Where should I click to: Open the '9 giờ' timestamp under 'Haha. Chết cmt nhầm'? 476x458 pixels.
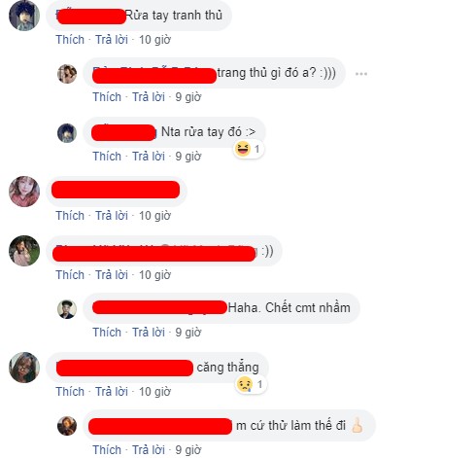(188, 333)
